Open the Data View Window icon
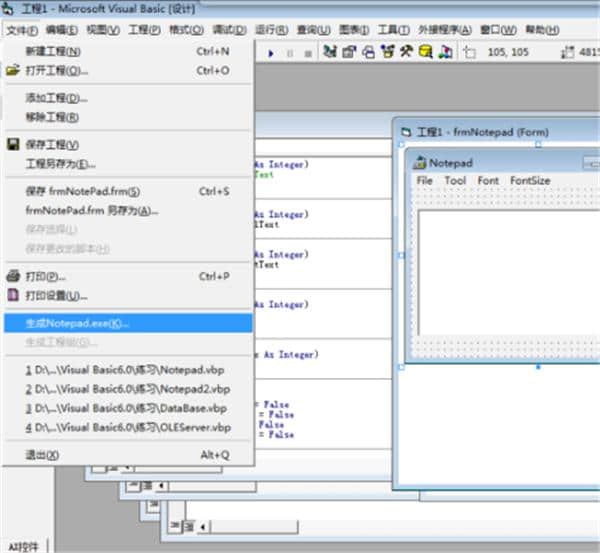The image size is (600, 553). click(x=425, y=52)
